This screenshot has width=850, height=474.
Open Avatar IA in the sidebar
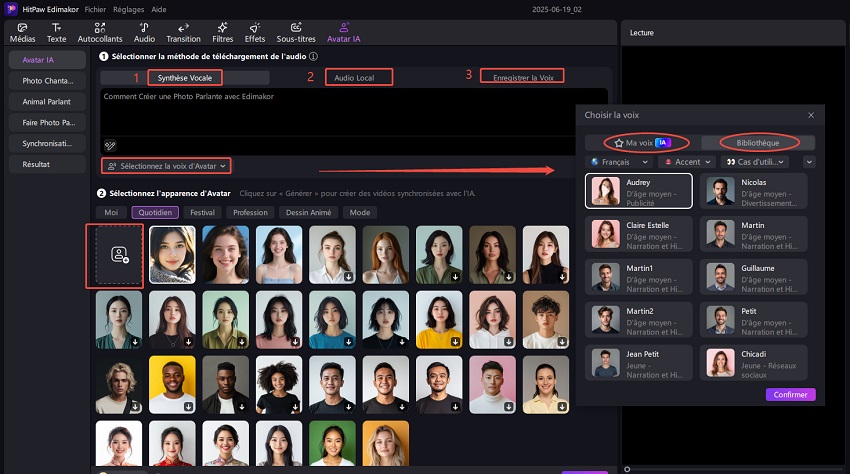coord(47,60)
